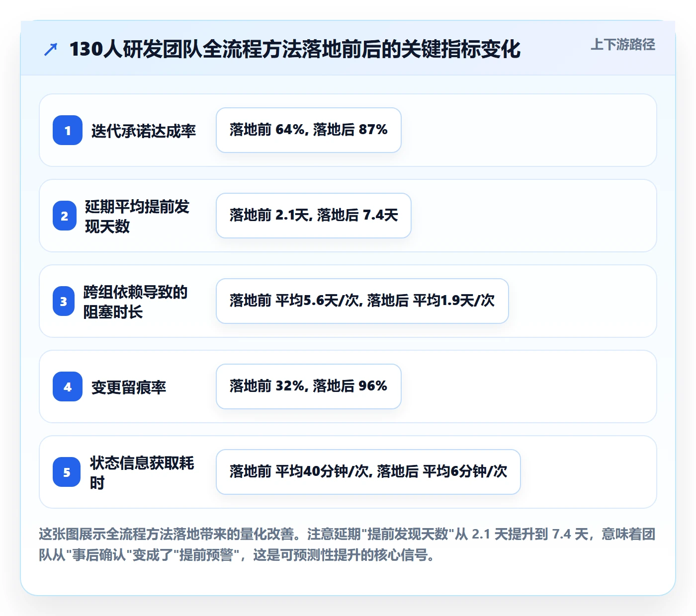Click value box with 平均5.6天/次
The height and width of the screenshot is (616, 696).
coord(362,301)
